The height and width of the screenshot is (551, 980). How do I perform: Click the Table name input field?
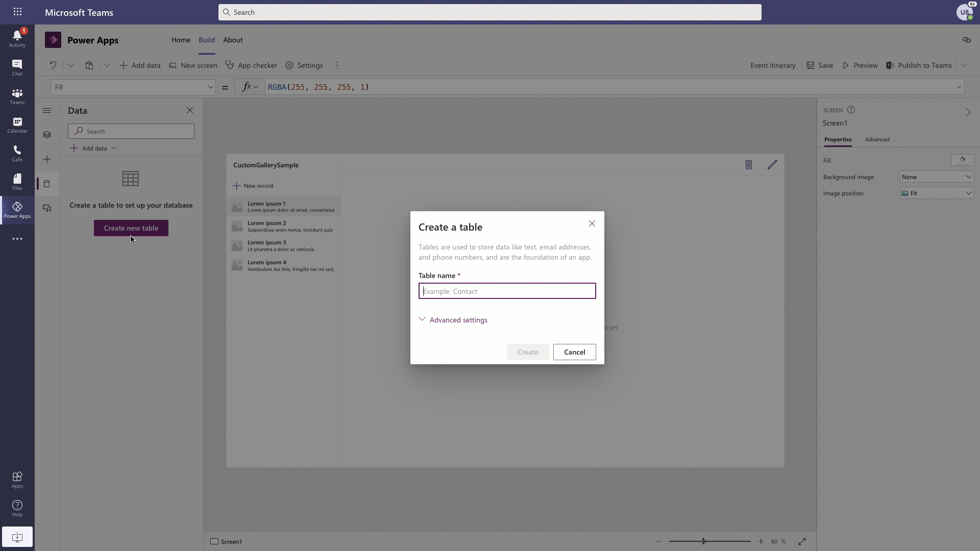507,291
